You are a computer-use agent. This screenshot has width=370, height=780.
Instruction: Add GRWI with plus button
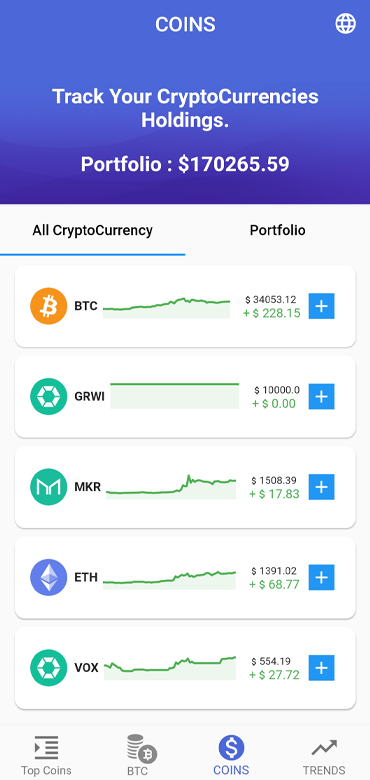pyautogui.click(x=322, y=396)
